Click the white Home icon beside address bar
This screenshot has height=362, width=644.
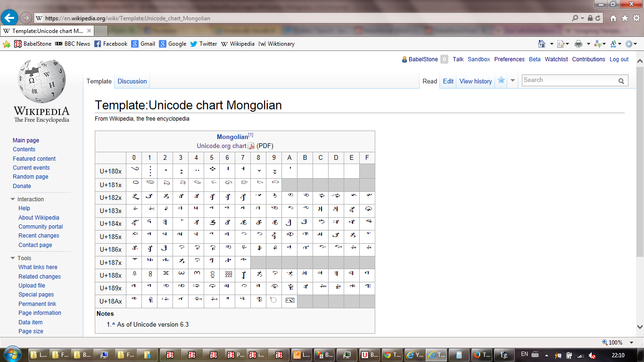[x=613, y=18]
